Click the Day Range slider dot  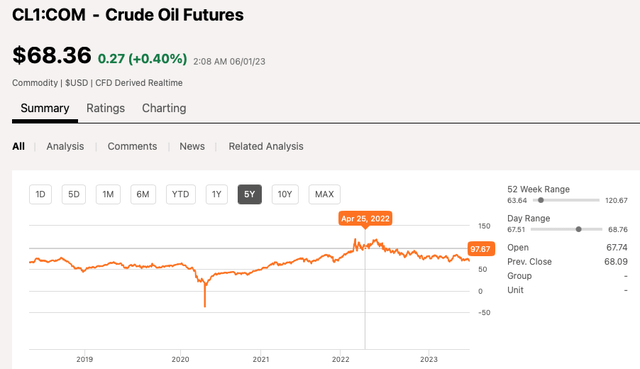(x=578, y=229)
